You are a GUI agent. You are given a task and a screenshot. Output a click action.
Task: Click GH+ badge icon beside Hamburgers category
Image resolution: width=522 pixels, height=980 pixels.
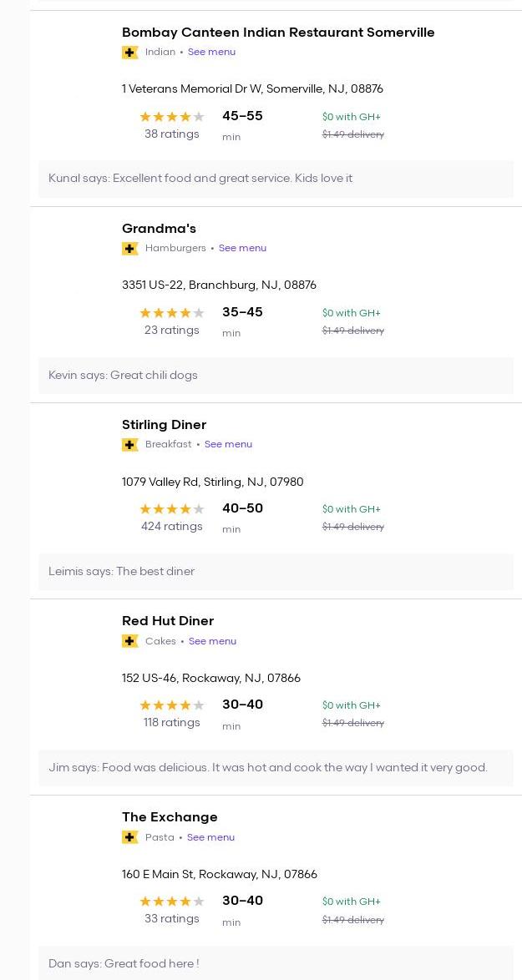click(129, 249)
